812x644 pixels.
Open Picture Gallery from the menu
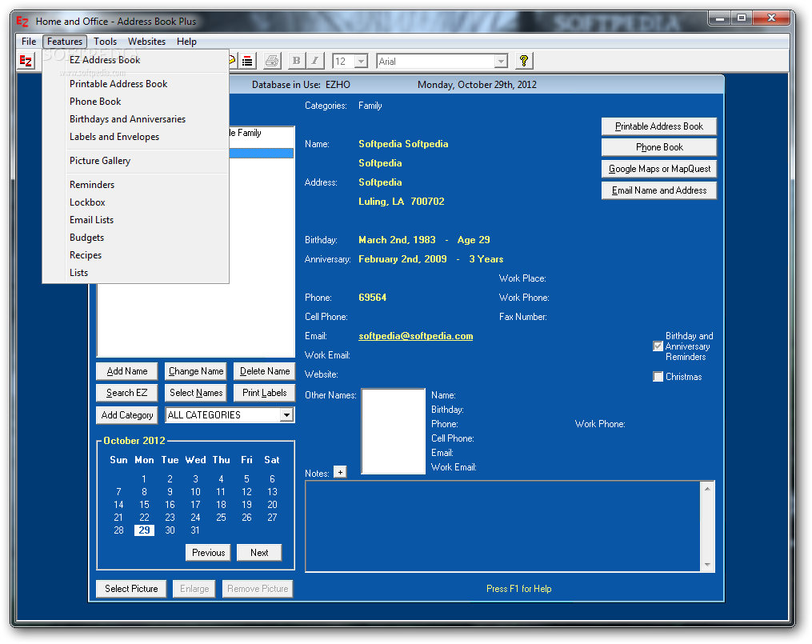pos(136,161)
